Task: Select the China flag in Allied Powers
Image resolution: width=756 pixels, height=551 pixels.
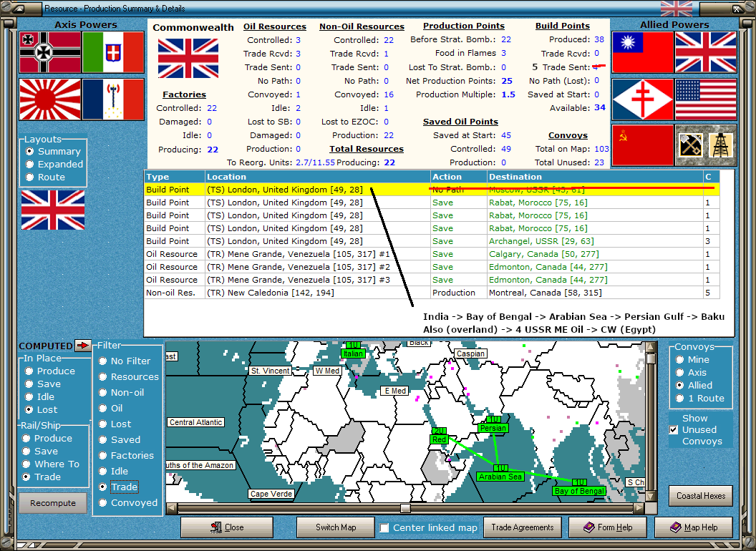Action: click(x=643, y=52)
